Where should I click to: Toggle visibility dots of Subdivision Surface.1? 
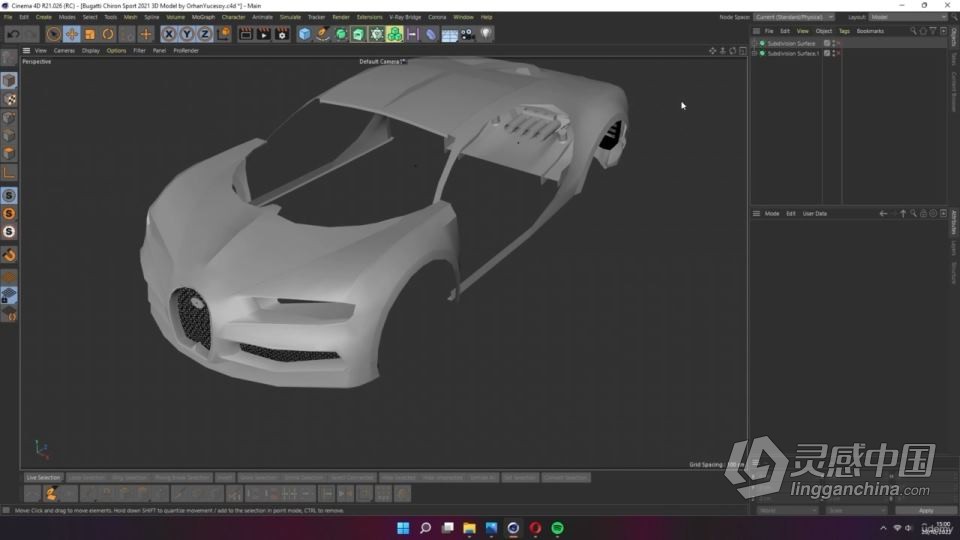(833, 53)
